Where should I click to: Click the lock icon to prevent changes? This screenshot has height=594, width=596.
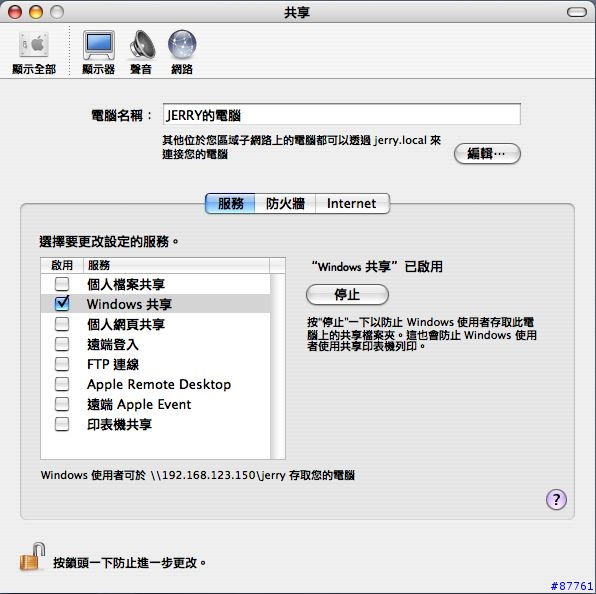(32, 556)
